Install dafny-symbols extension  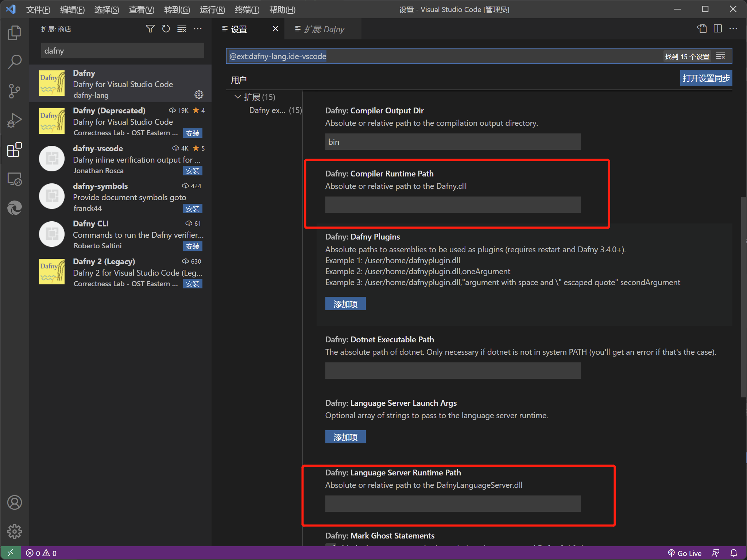tap(193, 209)
